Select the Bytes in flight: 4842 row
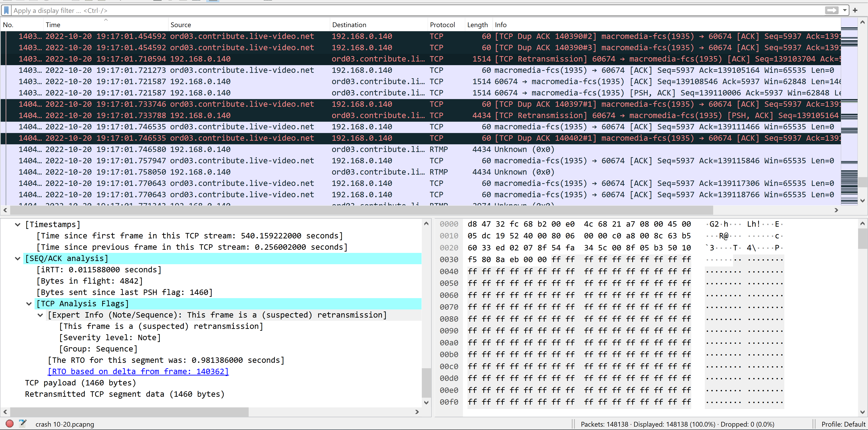868x430 pixels. coord(90,281)
